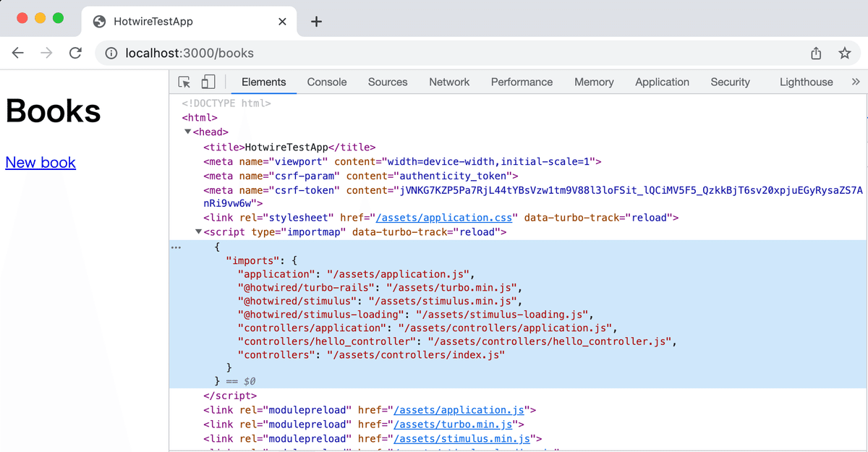This screenshot has width=868, height=452.
Task: Select the meta viewport element line
Action: point(402,161)
